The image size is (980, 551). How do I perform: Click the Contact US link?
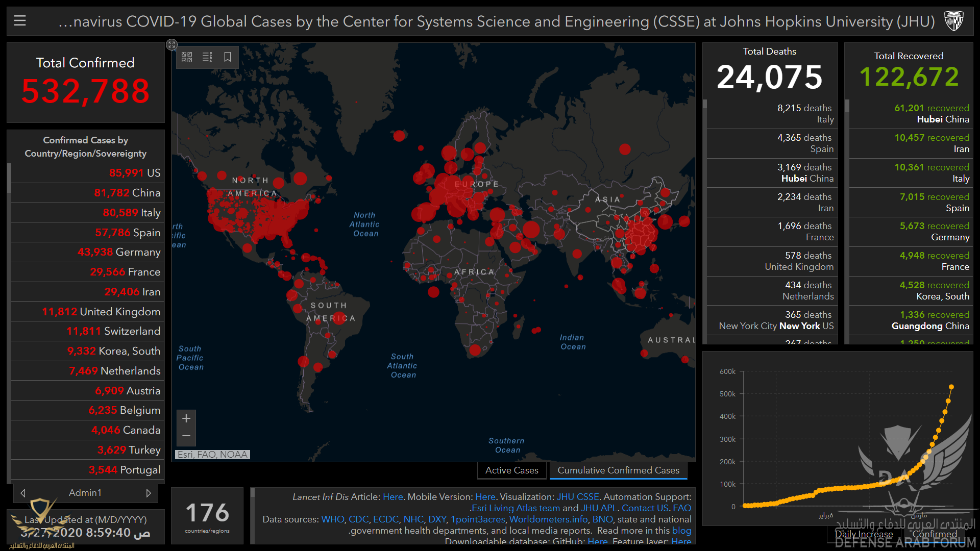tap(645, 508)
